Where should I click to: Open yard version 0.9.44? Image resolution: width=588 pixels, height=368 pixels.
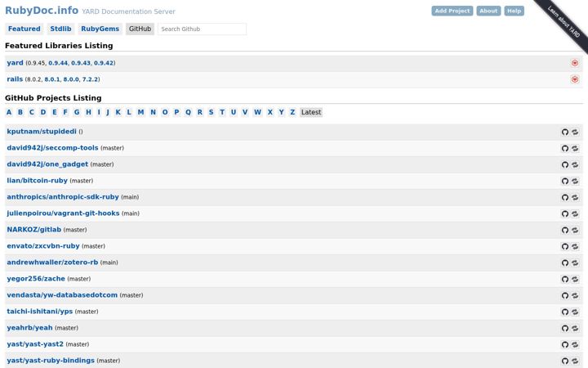pos(58,63)
